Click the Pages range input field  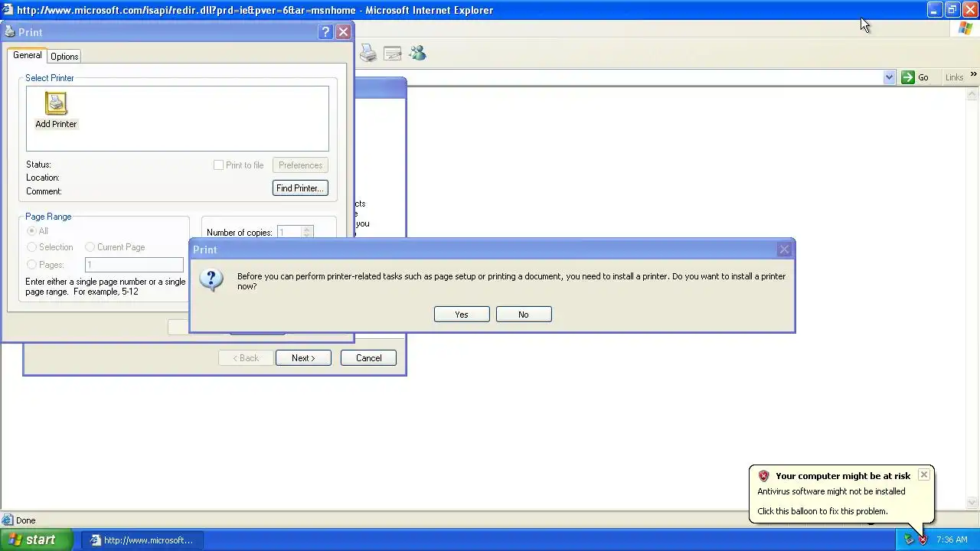[x=134, y=265]
